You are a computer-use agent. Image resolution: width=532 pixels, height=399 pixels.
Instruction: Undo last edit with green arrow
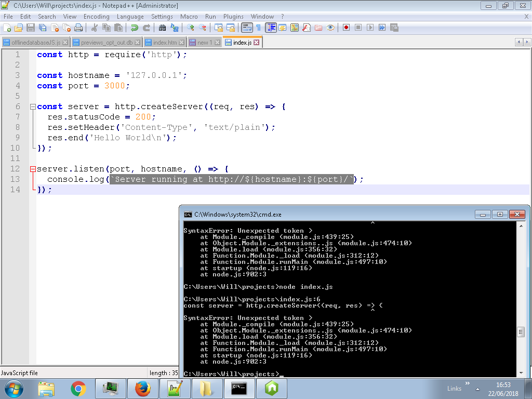[135, 28]
